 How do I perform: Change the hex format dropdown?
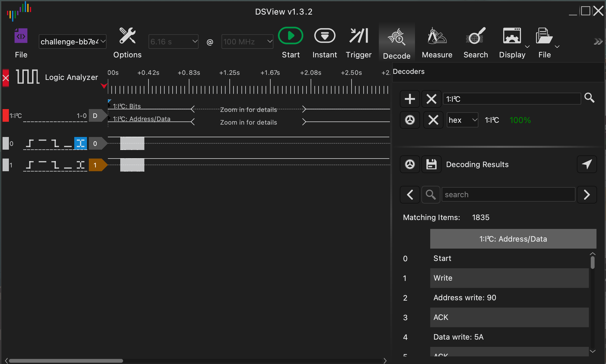pos(463,120)
